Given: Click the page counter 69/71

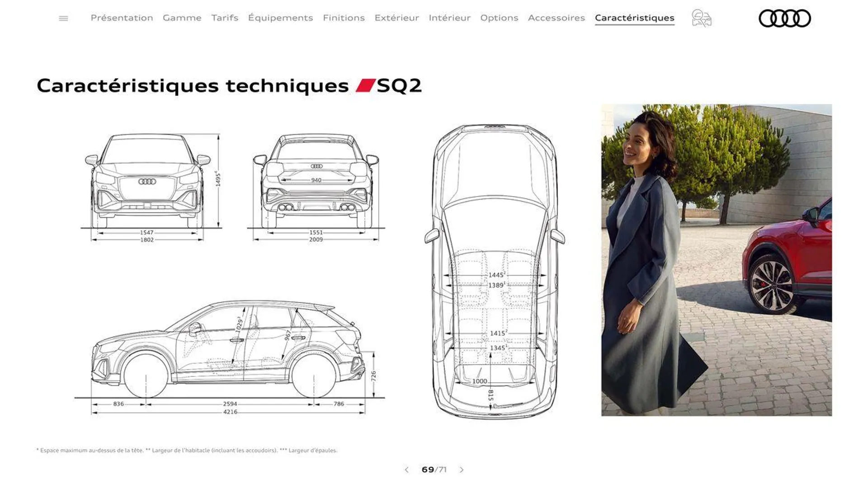Looking at the screenshot, I should (434, 470).
